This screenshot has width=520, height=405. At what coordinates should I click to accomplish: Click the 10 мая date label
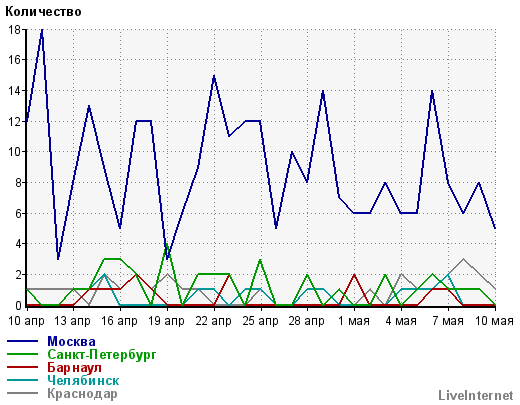494,321
